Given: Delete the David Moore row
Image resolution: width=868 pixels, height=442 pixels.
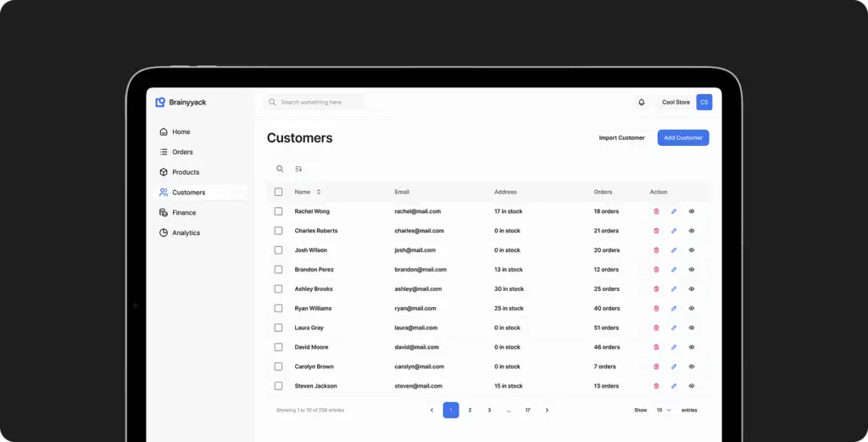Looking at the screenshot, I should (x=656, y=347).
